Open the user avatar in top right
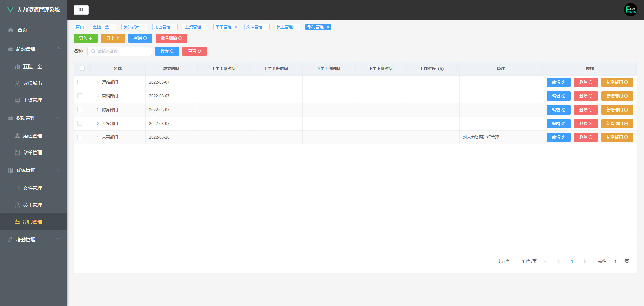 [x=631, y=10]
